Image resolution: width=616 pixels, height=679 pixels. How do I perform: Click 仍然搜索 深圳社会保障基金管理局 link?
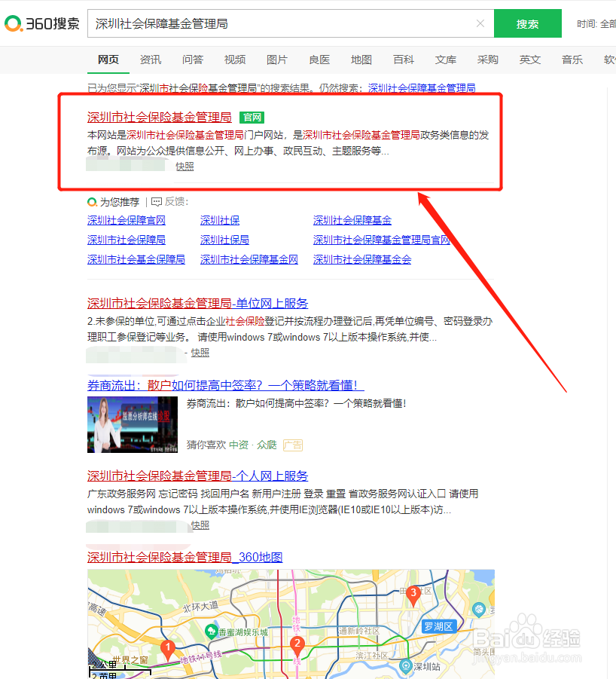tap(422, 88)
